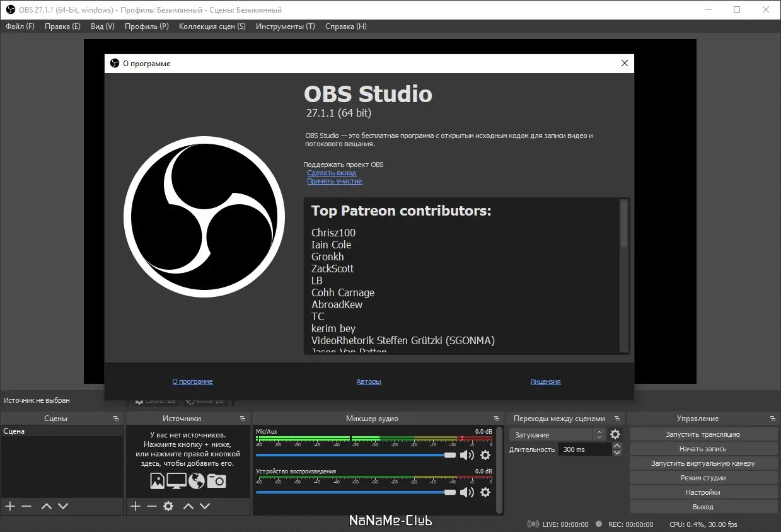The width and height of the screenshot is (781, 532).
Task: Click the REC: 00:00:00 status indicator
Action: 624,524
